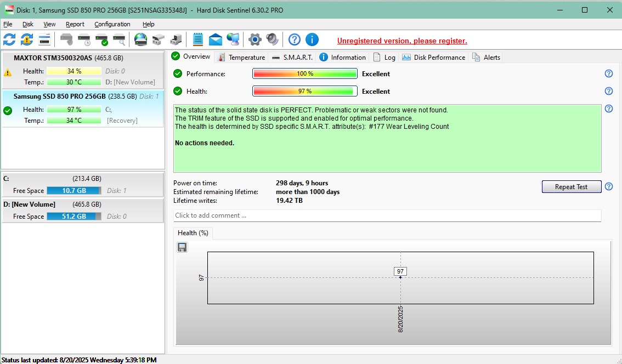
Task: Click the blue envelope e-mail icon
Action: 216,39
